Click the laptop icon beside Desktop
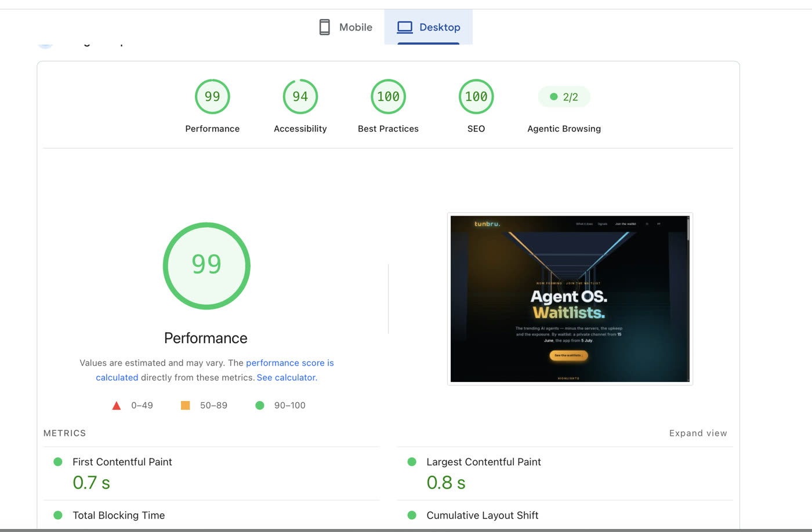This screenshot has width=812, height=532. pyautogui.click(x=405, y=27)
